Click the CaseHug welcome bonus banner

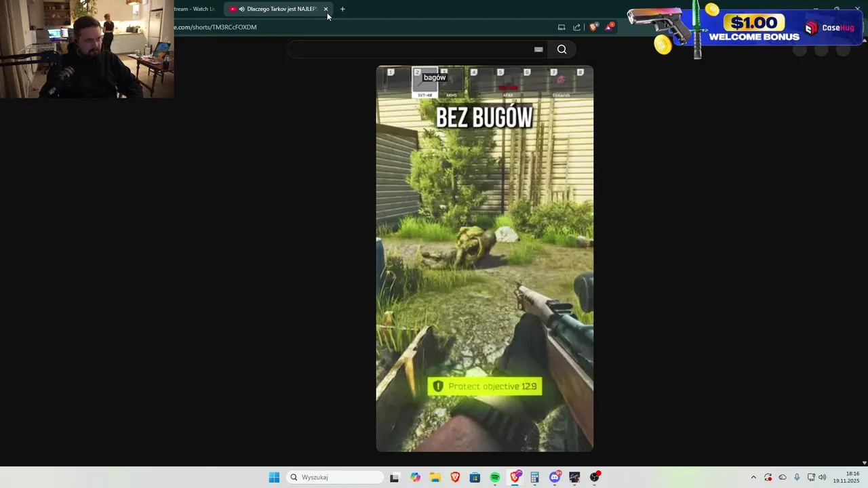[745, 28]
